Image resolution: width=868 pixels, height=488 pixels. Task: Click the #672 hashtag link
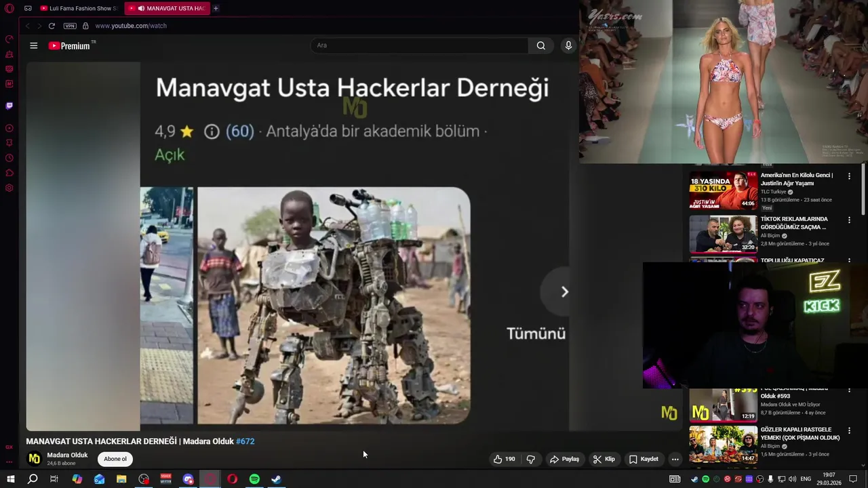click(245, 441)
